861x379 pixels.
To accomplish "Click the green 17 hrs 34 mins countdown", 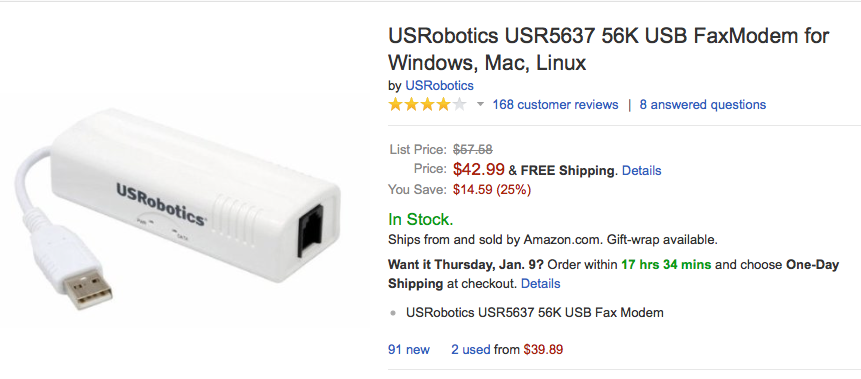I will pyautogui.click(x=666, y=265).
